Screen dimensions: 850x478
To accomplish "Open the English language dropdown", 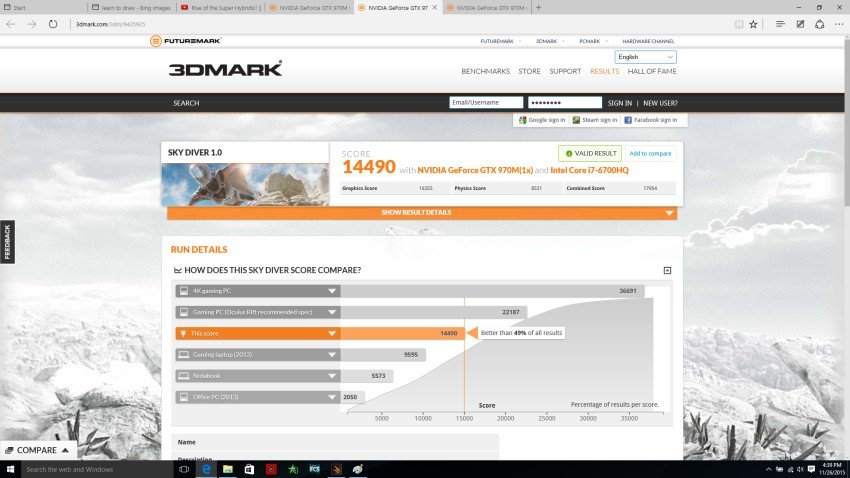I will pos(645,57).
